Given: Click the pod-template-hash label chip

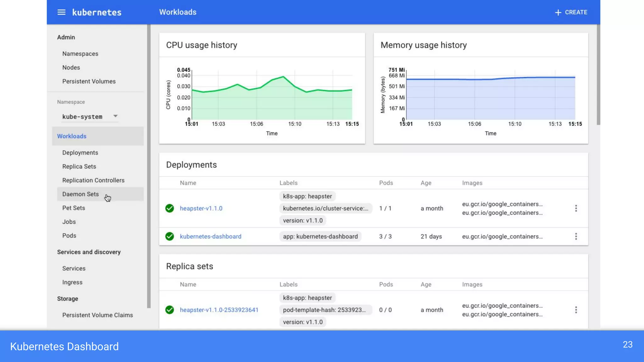Looking at the screenshot, I should 325,310.
